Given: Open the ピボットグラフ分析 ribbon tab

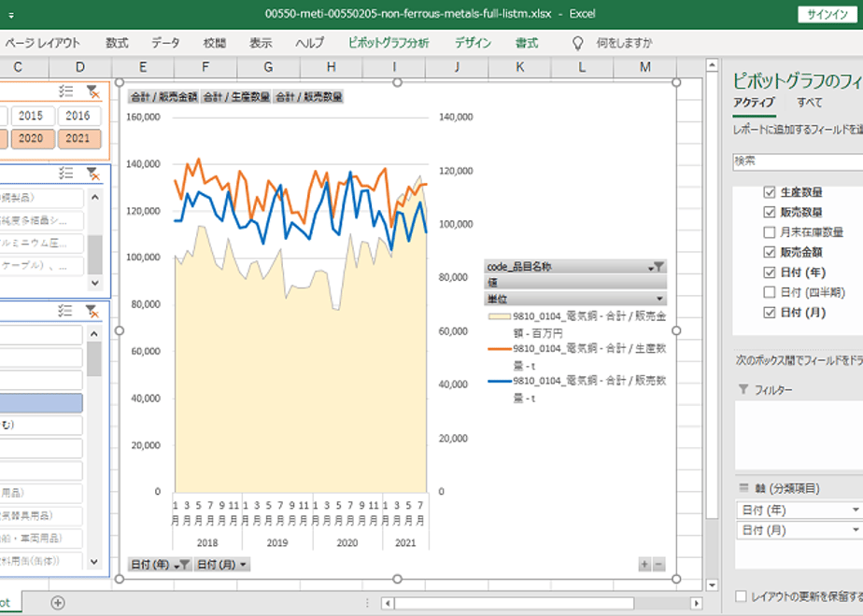Looking at the screenshot, I should coord(389,43).
